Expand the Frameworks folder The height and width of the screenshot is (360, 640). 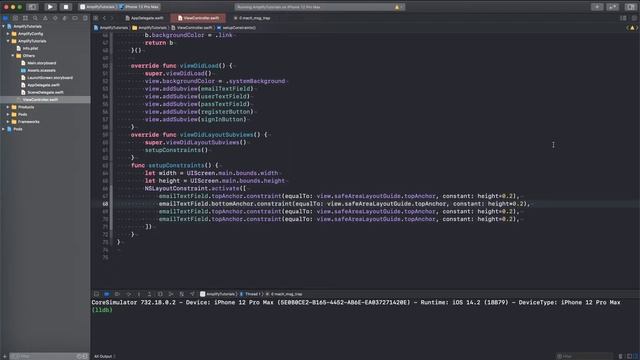pyautogui.click(x=8, y=122)
